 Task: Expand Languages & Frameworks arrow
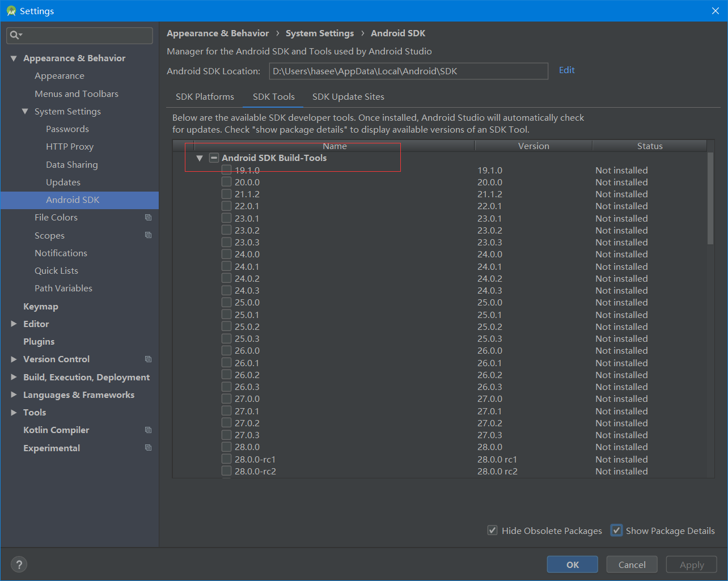(14, 395)
